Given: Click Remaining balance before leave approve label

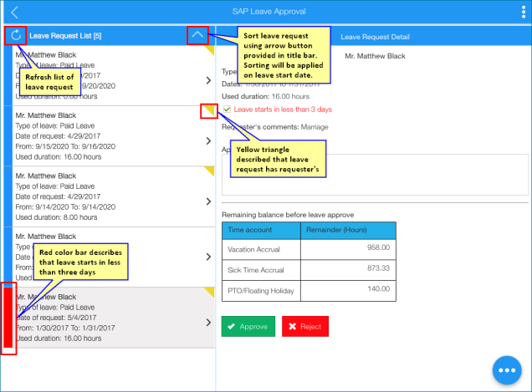Looking at the screenshot, I should 288,215.
